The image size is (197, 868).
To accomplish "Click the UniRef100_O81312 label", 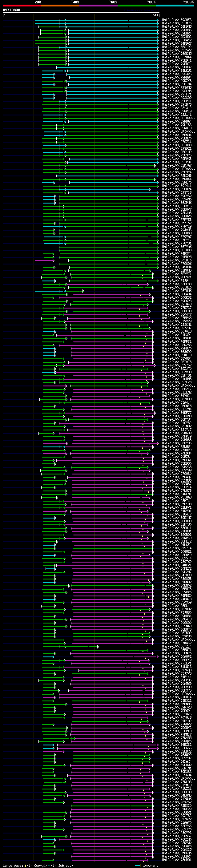I will [x=177, y=108].
